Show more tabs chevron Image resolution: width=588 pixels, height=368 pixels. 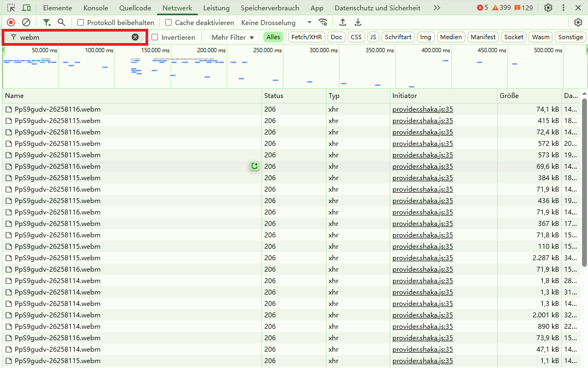[x=437, y=8]
